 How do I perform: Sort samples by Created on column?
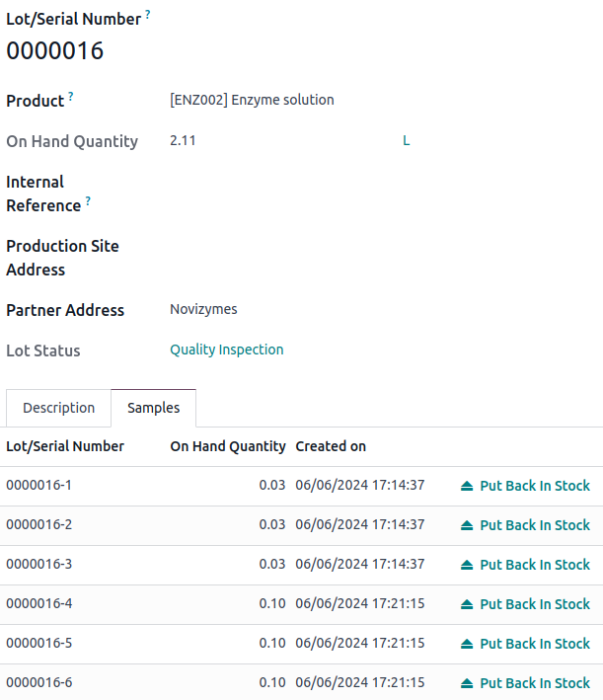(x=331, y=446)
